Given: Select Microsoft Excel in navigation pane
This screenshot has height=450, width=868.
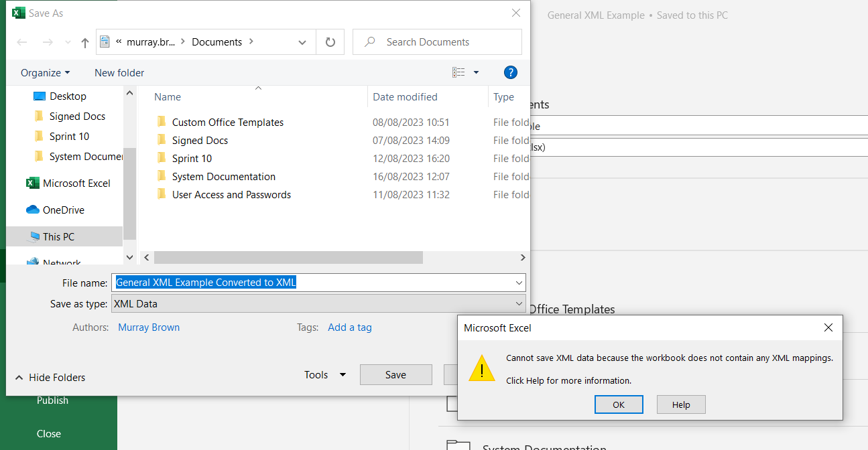Looking at the screenshot, I should point(76,183).
